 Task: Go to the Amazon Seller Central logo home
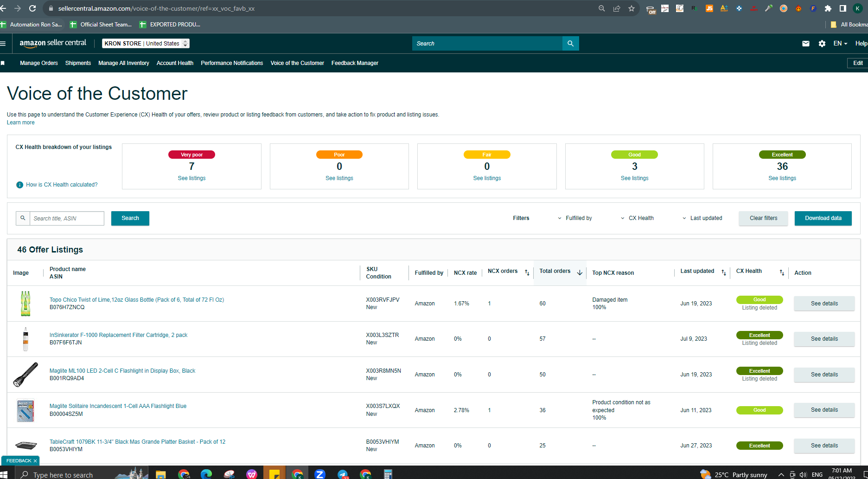[x=53, y=43]
